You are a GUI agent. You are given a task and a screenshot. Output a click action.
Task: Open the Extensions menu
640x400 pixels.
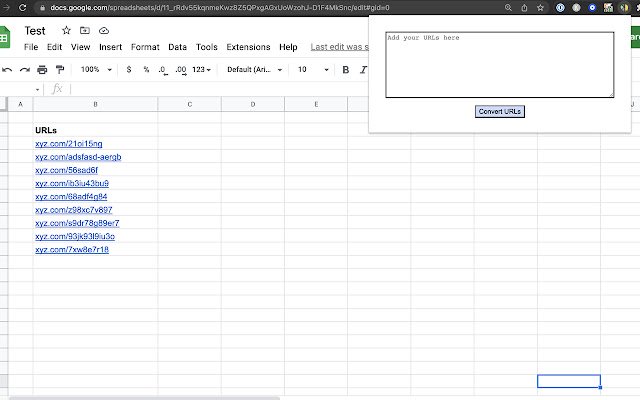pyautogui.click(x=248, y=47)
